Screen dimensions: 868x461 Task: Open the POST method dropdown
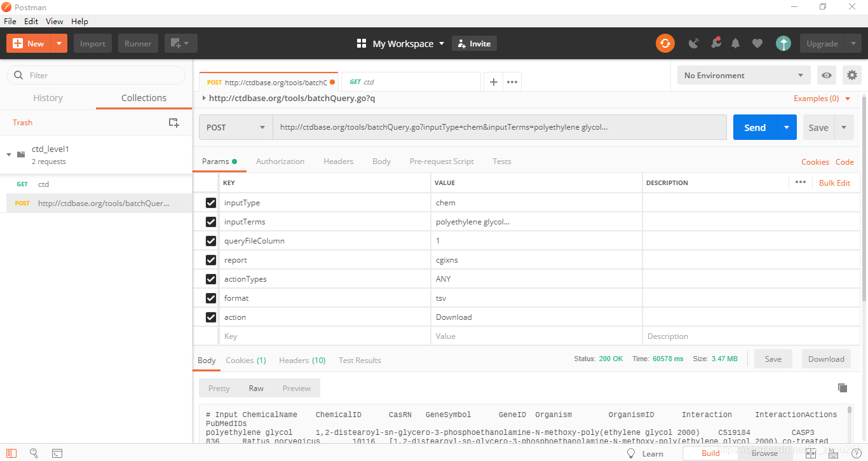coord(236,127)
